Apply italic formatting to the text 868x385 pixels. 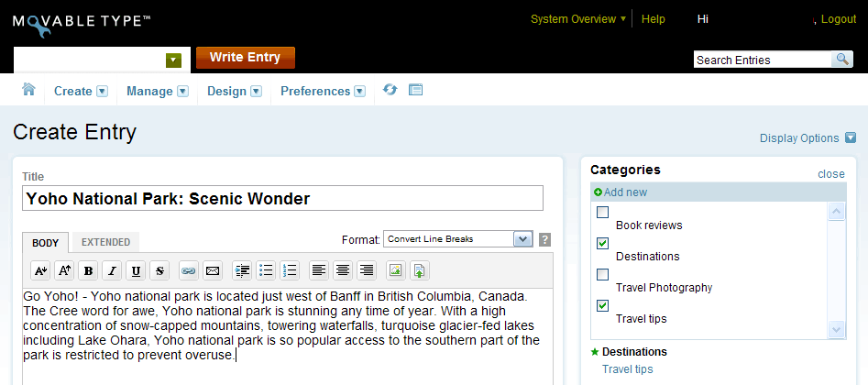click(112, 270)
